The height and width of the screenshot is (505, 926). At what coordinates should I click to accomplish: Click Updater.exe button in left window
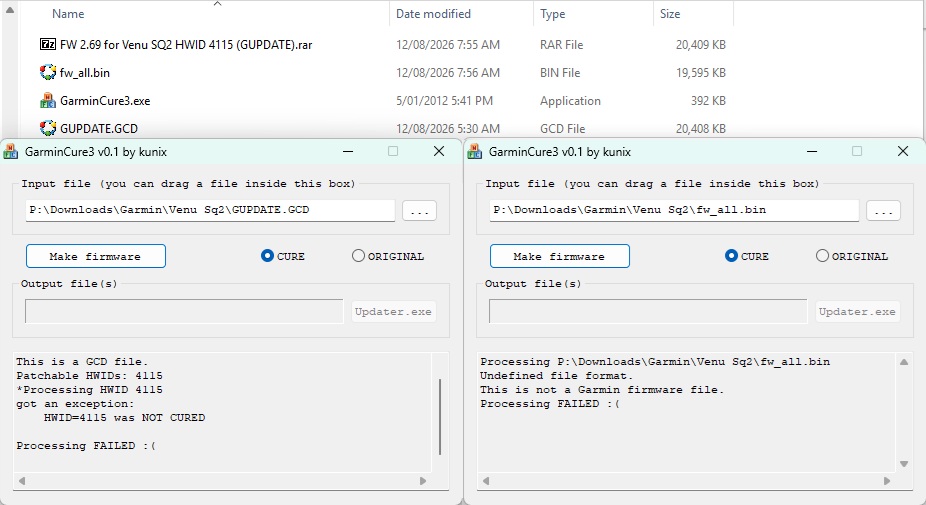point(393,311)
